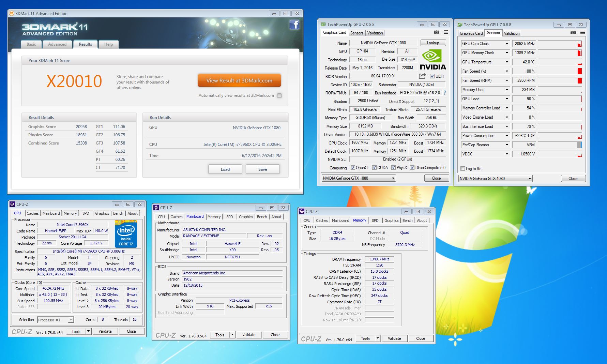Click the GPU-Z Sensors window title icon
The image size is (607, 364).
460,25
